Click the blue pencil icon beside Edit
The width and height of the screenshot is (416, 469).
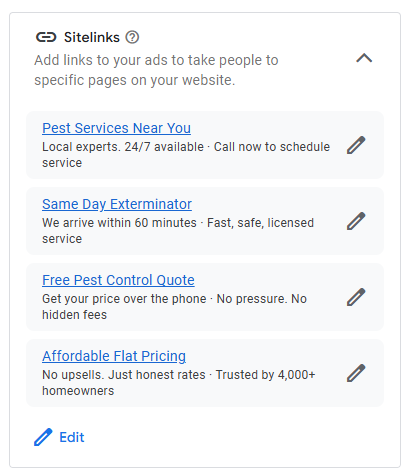43,437
